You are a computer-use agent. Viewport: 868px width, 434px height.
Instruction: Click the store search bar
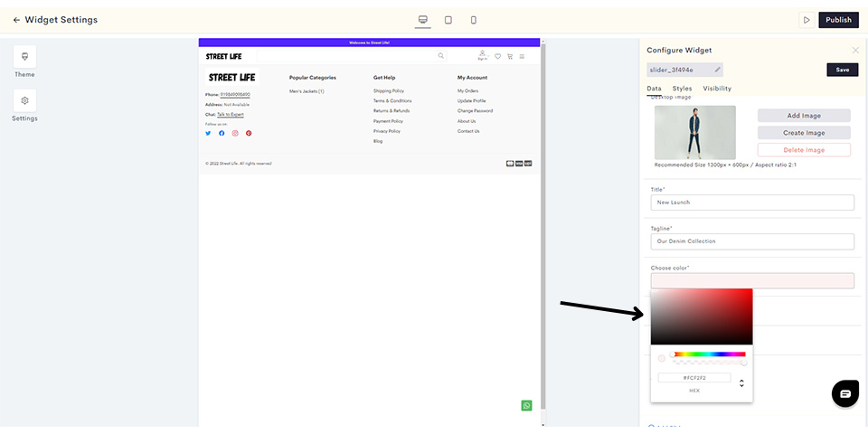point(352,56)
